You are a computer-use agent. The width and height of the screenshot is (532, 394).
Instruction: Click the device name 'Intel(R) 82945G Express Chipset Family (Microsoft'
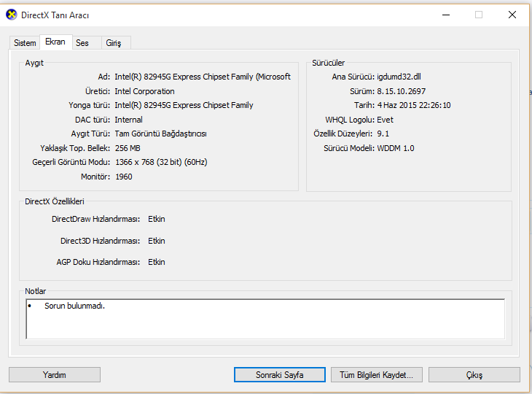(203, 77)
